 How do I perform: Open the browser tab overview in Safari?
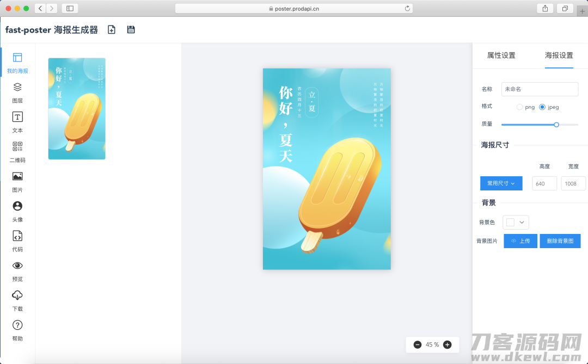(x=565, y=9)
